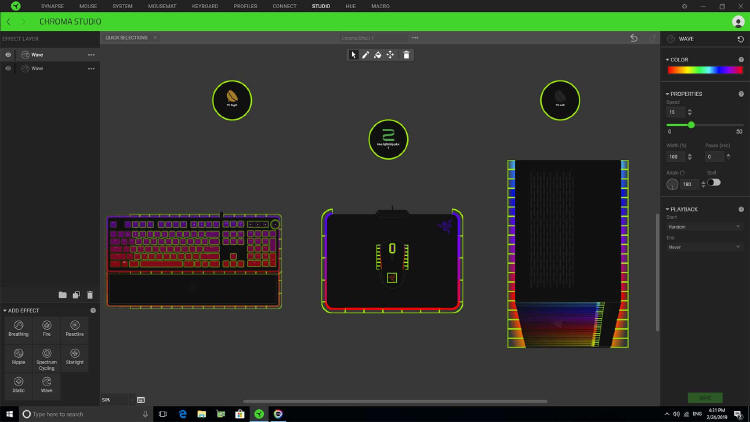Add a Reactive effect
Screen dimensions: 750x422
click(75, 329)
